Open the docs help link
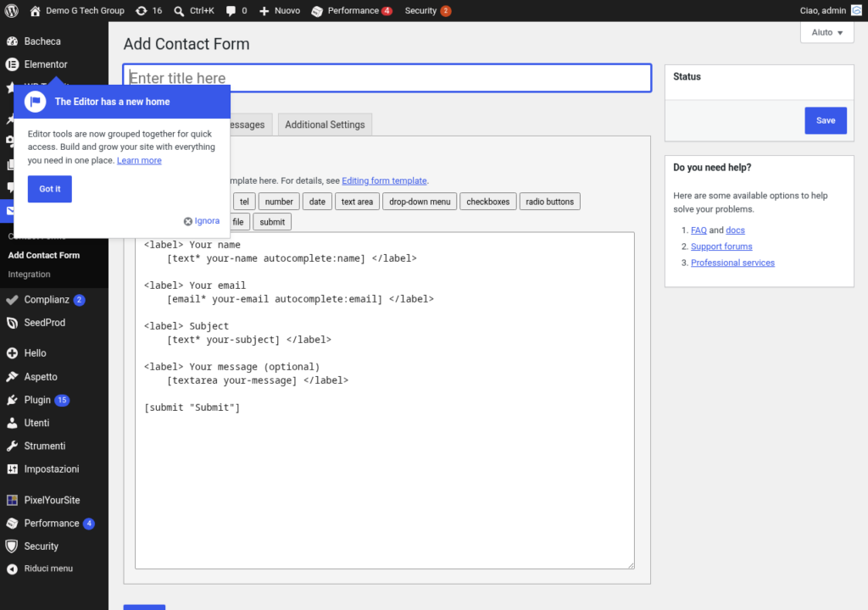 click(735, 230)
